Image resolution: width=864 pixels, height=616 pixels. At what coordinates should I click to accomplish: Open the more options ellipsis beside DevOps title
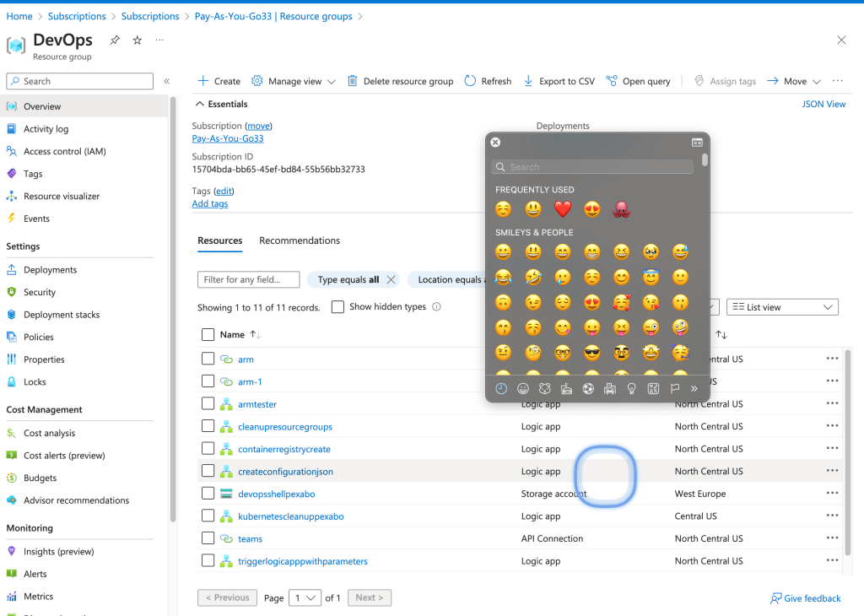pyautogui.click(x=159, y=41)
